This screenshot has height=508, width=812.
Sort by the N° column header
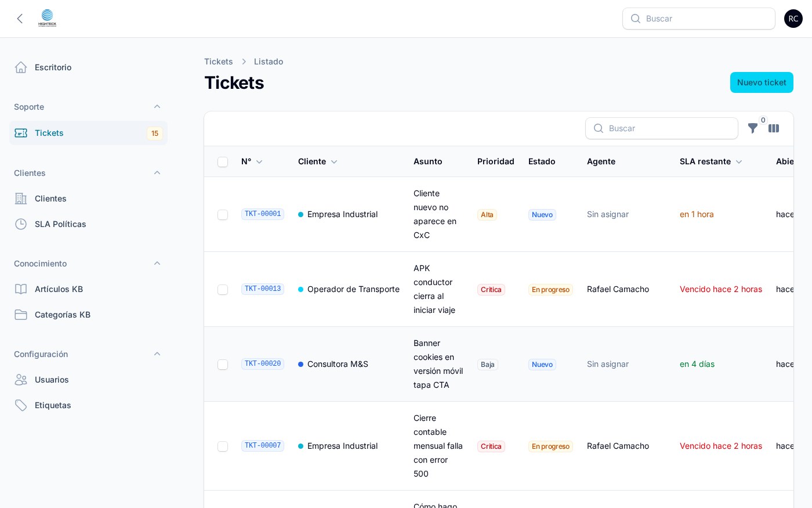pos(252,161)
